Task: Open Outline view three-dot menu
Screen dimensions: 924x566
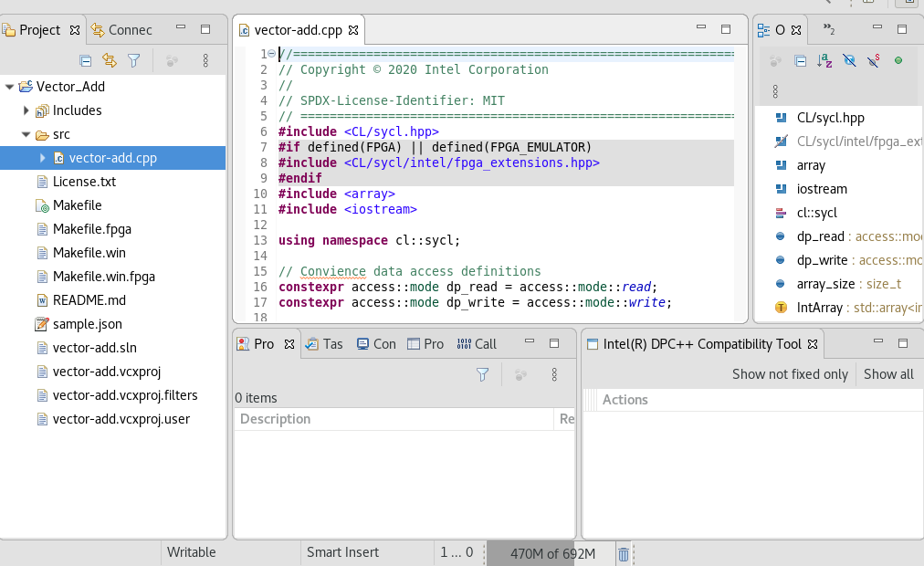Action: [775, 91]
